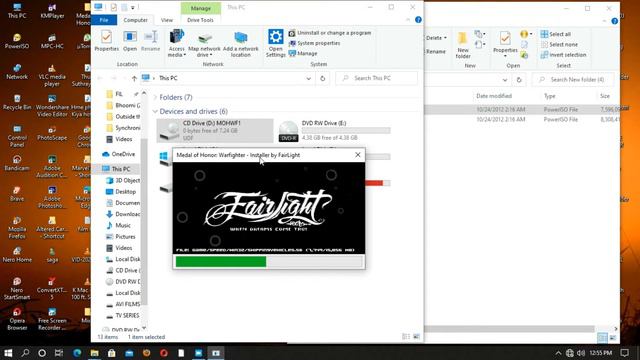Viewport: 640px width, 360px height.
Task: Open This PC desktop shortcut
Action: (x=17, y=11)
